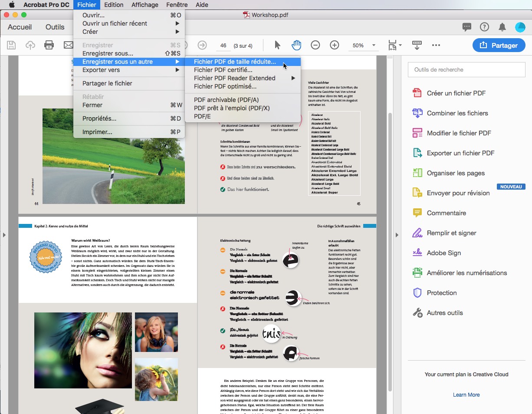Image resolution: width=532 pixels, height=414 pixels.
Task: Zoom in with the plus icon
Action: [335, 45]
